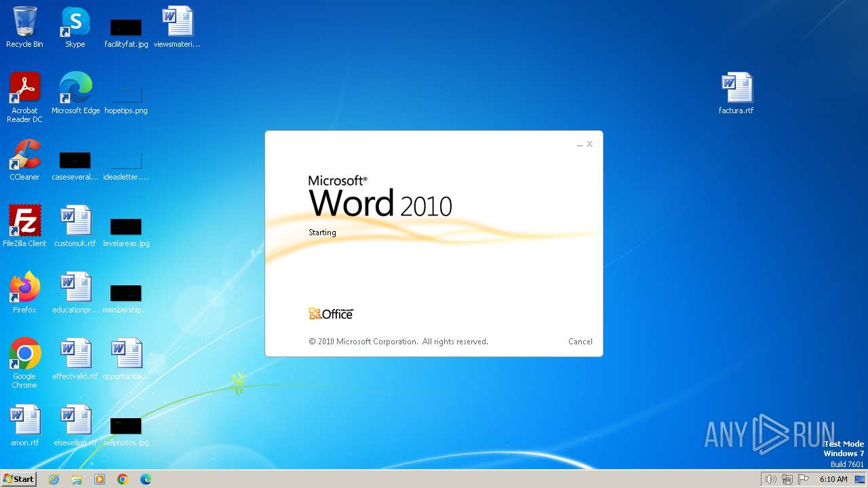Launch Chrome from the taskbar
The width and height of the screenshot is (868, 488).
click(123, 479)
